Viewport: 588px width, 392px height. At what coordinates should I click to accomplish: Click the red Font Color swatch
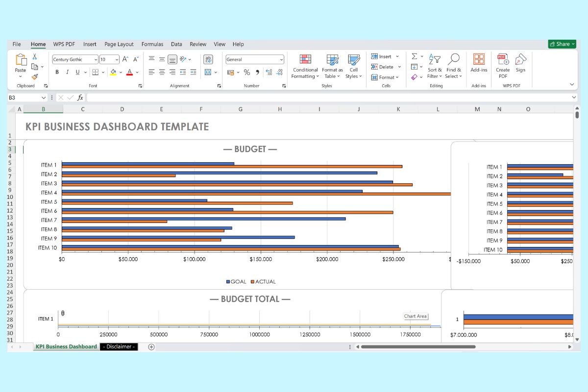pos(129,72)
